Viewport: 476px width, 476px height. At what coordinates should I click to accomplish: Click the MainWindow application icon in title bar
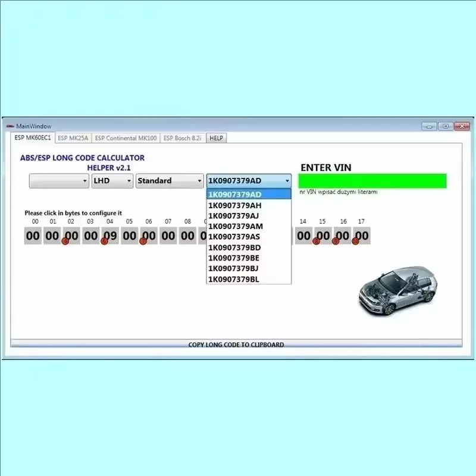[11, 126]
